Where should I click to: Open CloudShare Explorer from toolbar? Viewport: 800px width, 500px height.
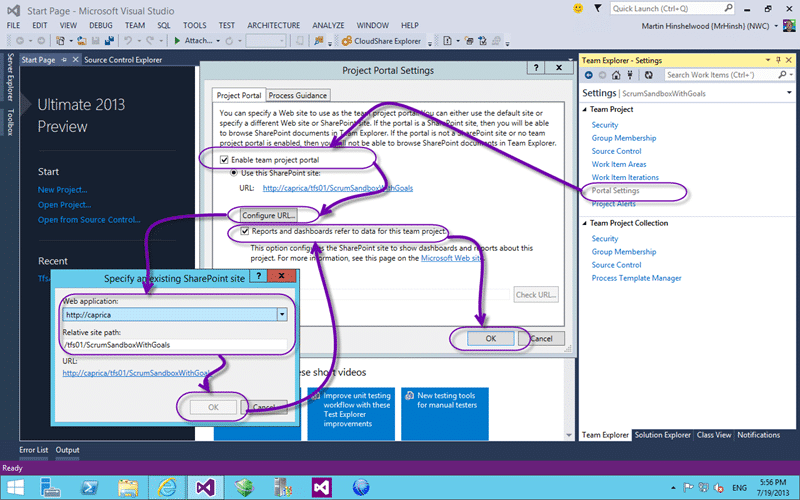click(x=382, y=41)
